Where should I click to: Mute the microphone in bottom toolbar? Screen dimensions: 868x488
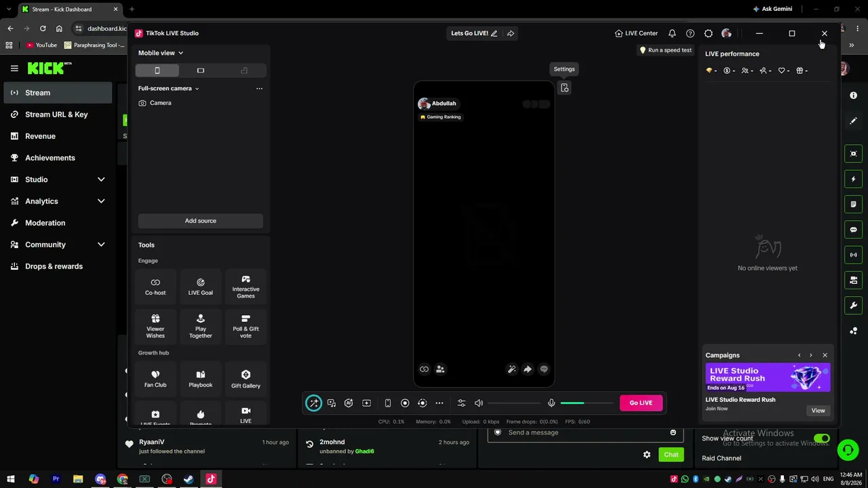point(551,403)
